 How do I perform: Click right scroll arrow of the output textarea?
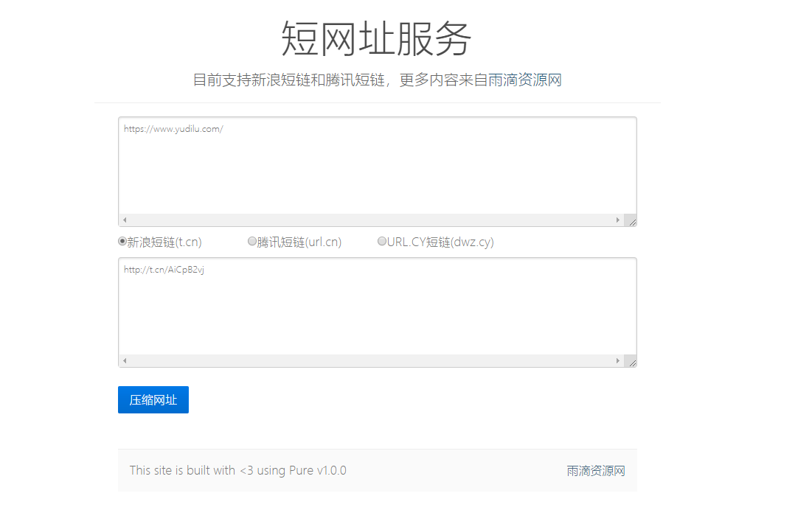tap(618, 360)
